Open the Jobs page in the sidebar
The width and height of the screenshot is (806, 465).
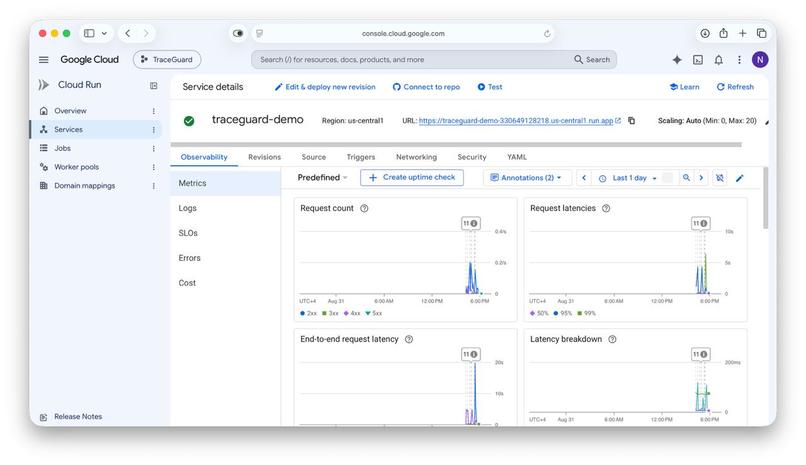(62, 148)
